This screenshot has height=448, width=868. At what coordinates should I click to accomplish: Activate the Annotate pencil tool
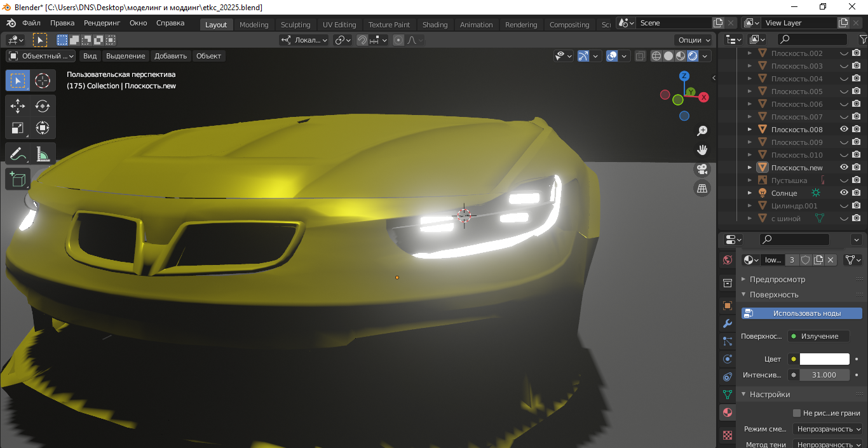[18, 154]
